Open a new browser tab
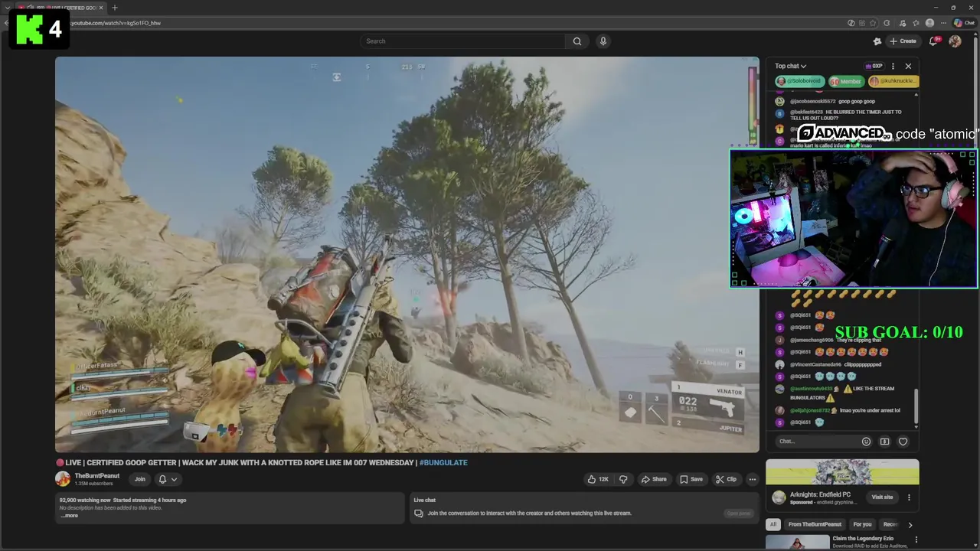Viewport: 980px width, 551px height. 114,8
